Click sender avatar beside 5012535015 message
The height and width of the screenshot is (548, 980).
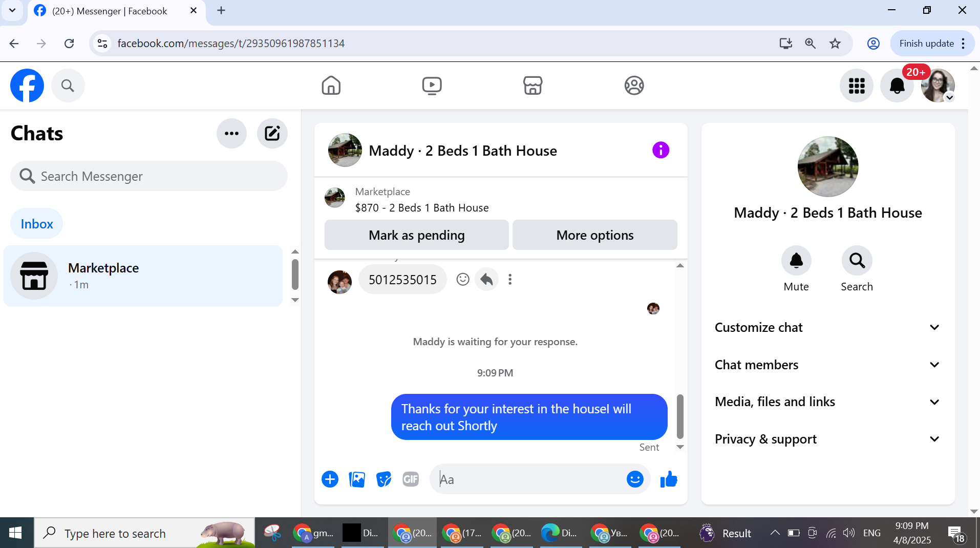(x=339, y=282)
